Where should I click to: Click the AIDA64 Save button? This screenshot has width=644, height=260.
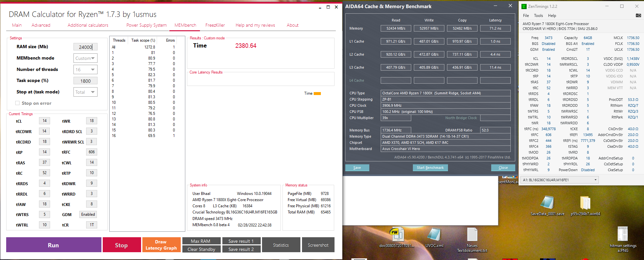tap(357, 168)
